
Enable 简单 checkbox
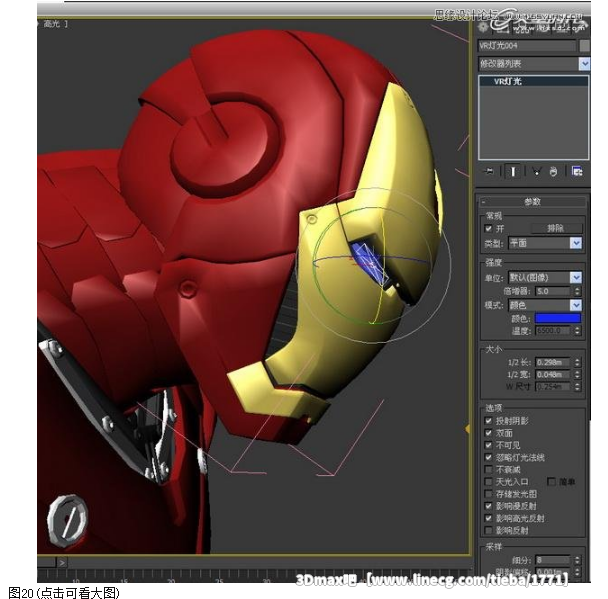pyautogui.click(x=551, y=482)
